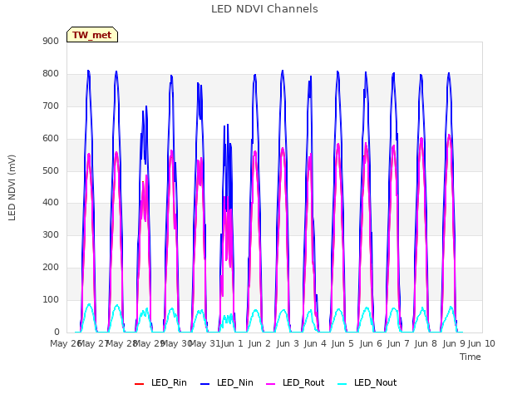
Task: Click the cyan LED_Nout legend swatch
Action: pos(342,384)
